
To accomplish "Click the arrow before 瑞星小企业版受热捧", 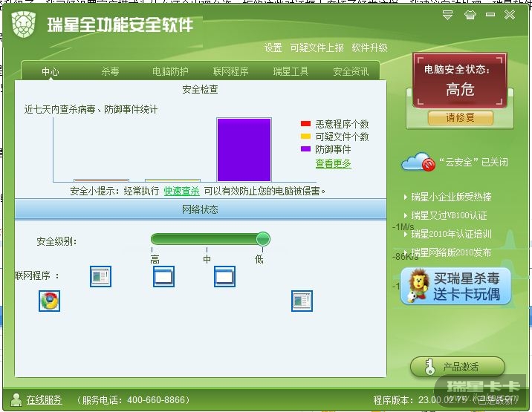I will coord(406,197).
